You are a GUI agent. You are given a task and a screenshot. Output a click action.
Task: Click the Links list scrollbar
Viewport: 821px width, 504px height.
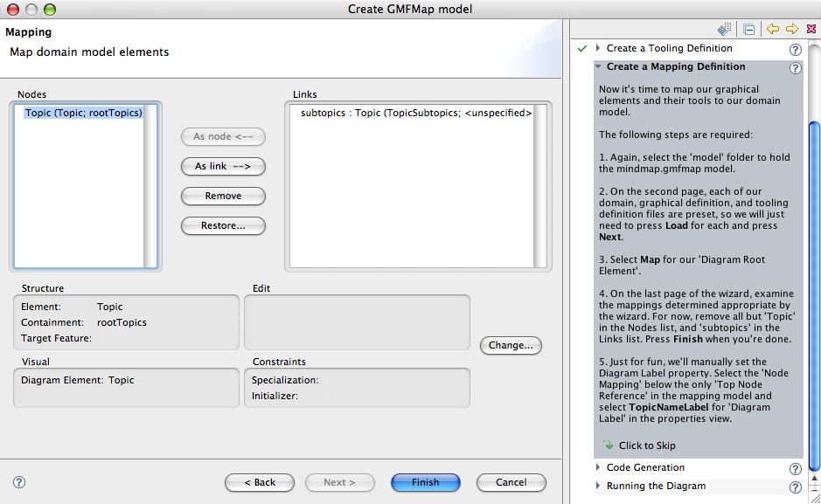point(539,186)
